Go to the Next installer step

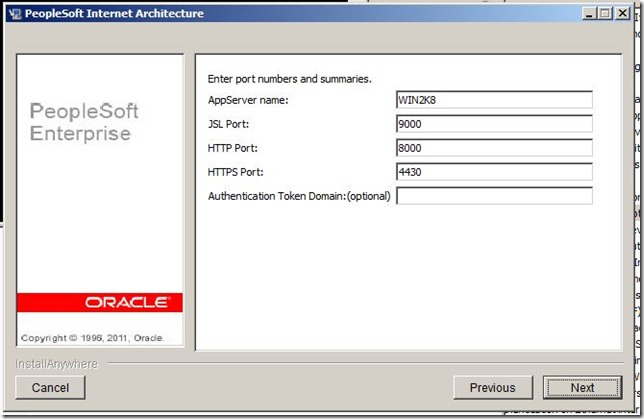[x=582, y=387]
